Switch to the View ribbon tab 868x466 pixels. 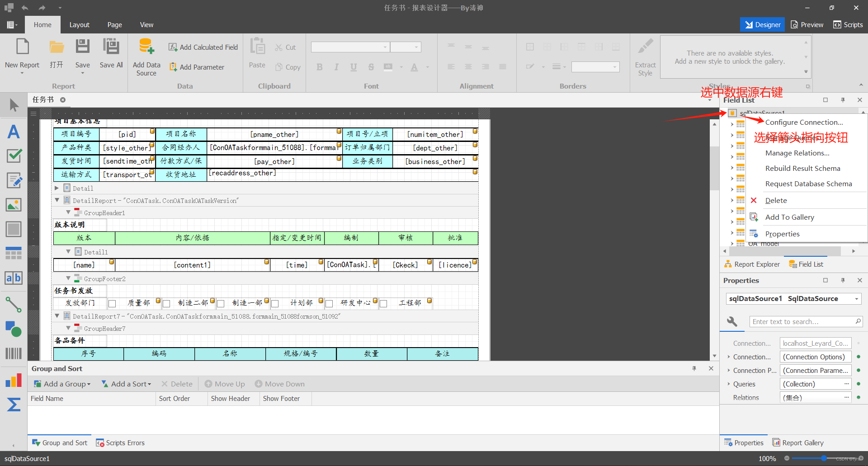tap(146, 25)
